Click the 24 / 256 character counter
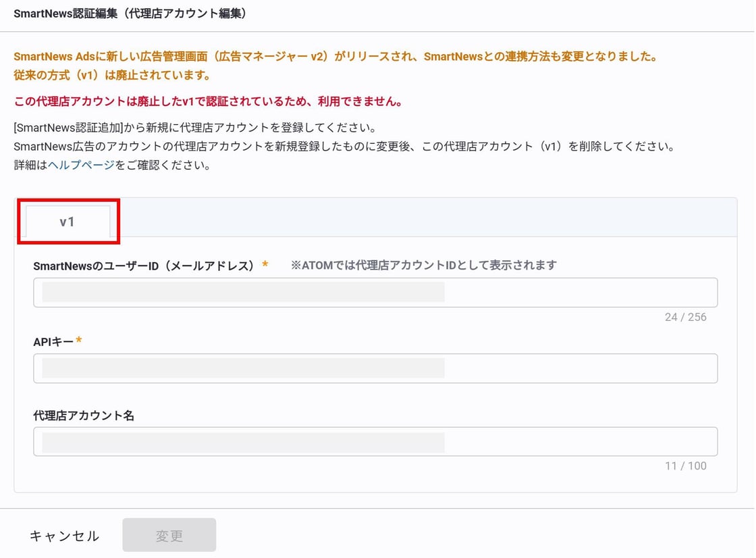 click(685, 318)
